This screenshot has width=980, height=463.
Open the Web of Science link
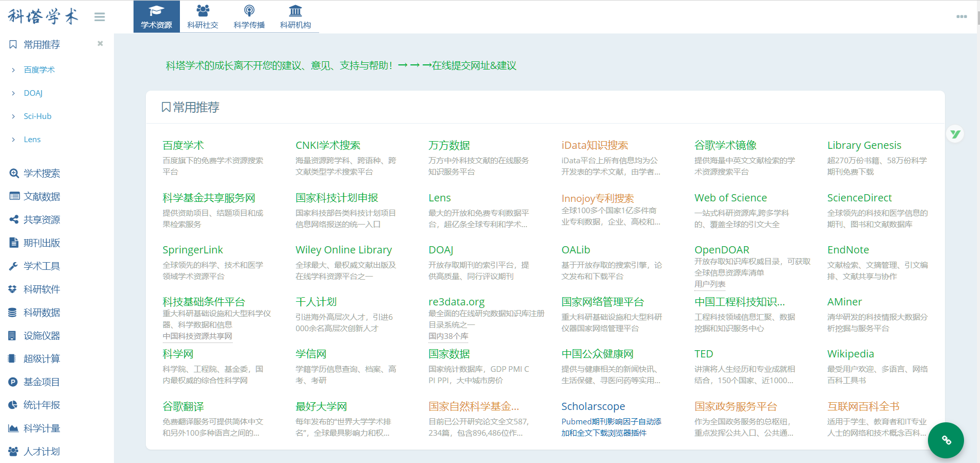click(730, 198)
